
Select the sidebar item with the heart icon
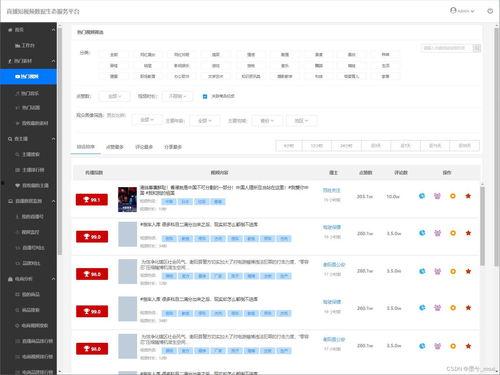pyautogui.click(x=32, y=185)
